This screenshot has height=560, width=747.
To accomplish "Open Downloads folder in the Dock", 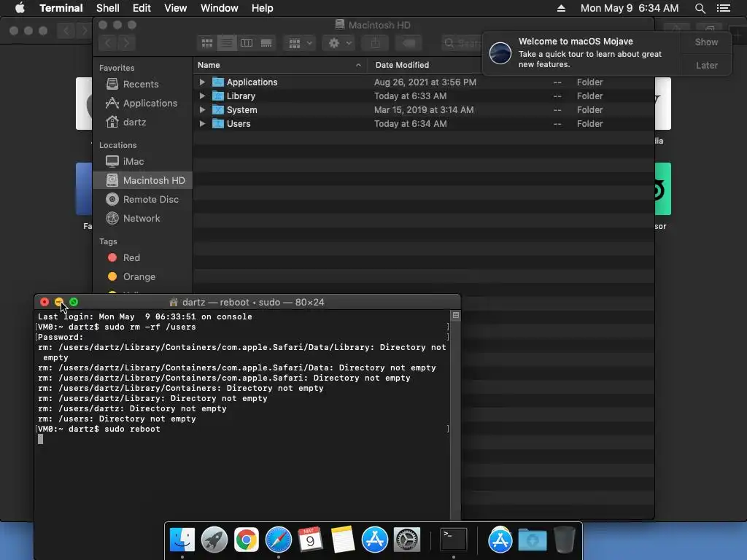I will 532,540.
